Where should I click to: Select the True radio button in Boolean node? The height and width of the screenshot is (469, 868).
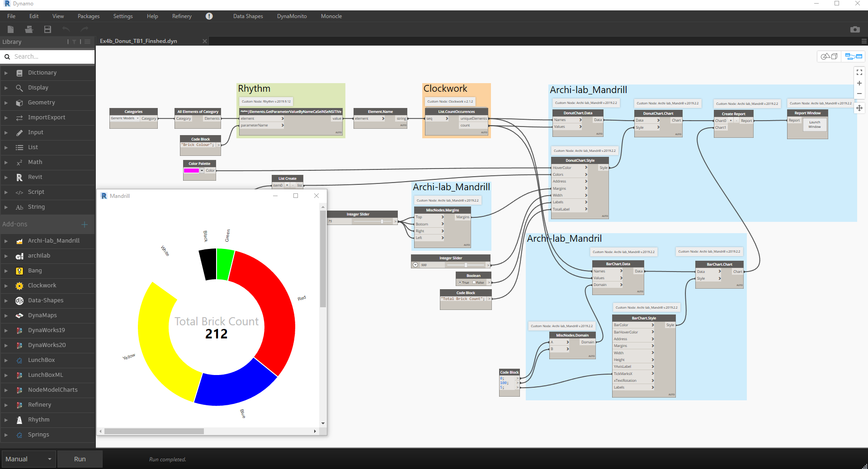click(460, 282)
